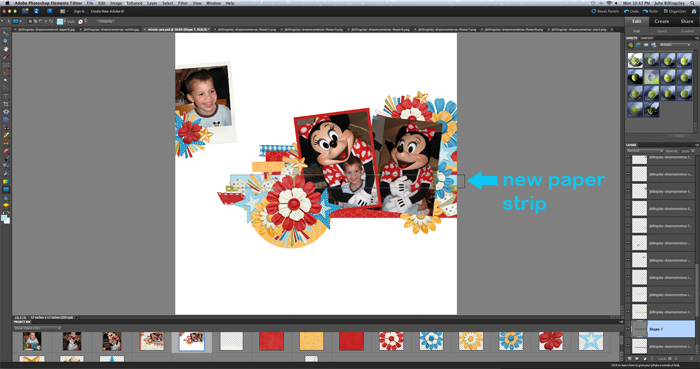Select the Blur tool
The width and height of the screenshot is (700, 369).
coord(6,198)
